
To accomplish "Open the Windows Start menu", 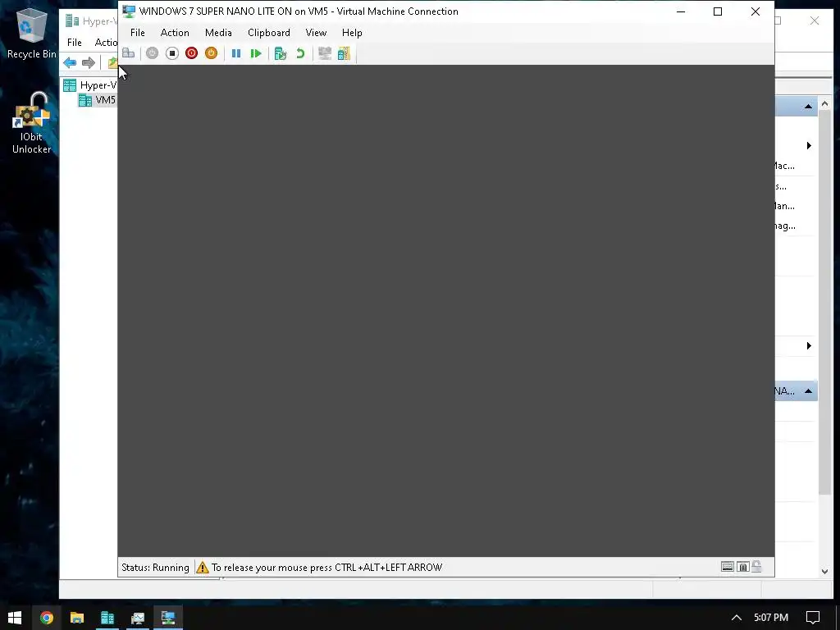I will tap(15, 618).
